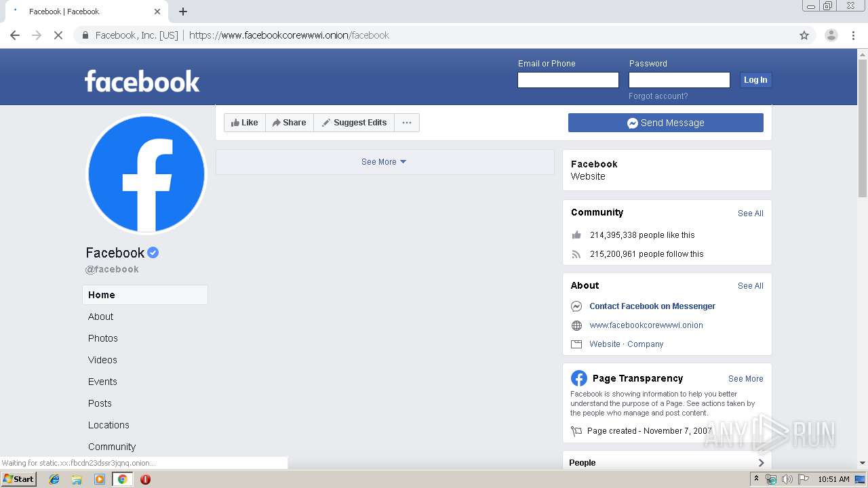The width and height of the screenshot is (868, 488).
Task: Click the browser forward arrow
Action: click(37, 35)
